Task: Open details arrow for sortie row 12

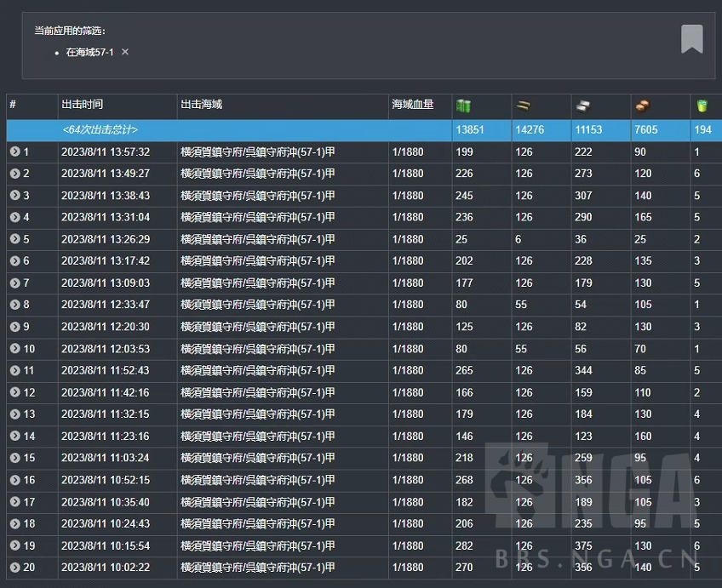Action: tap(15, 392)
